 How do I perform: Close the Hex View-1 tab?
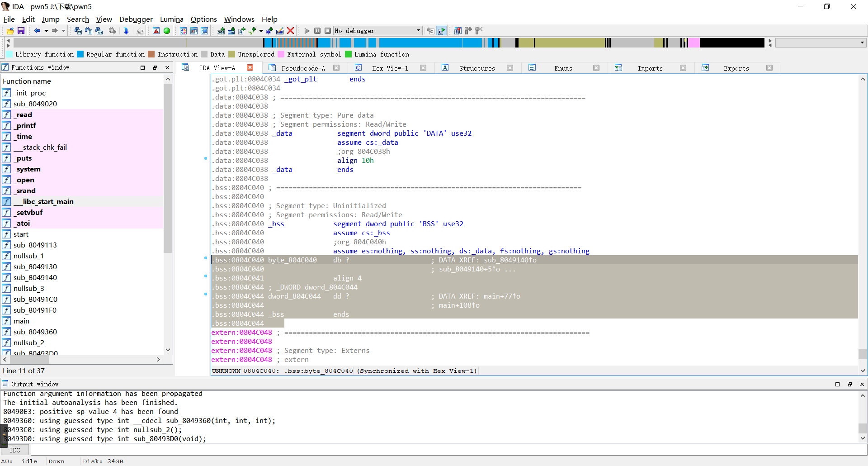423,68
